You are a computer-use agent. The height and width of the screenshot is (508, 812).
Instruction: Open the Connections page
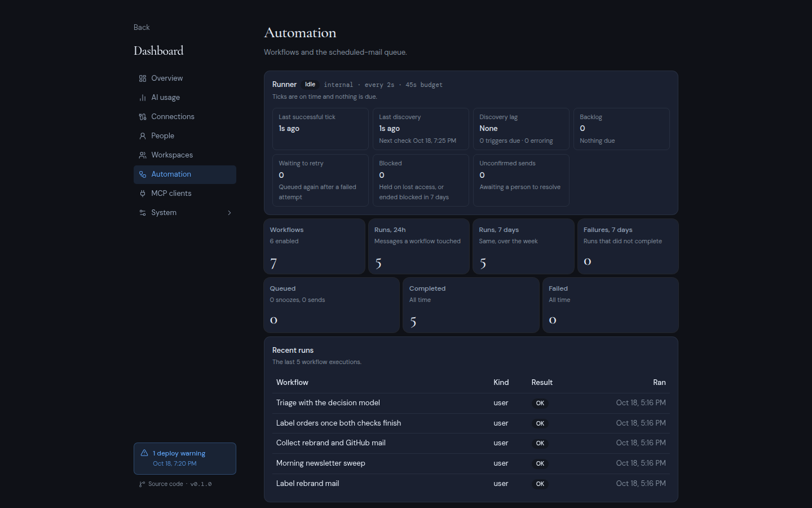(x=185, y=117)
